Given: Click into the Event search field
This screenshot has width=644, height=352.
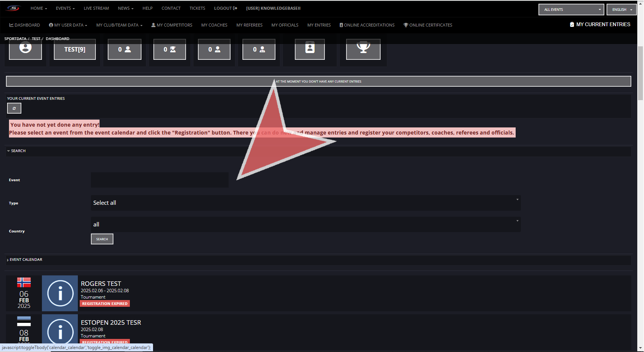Looking at the screenshot, I should (160, 180).
